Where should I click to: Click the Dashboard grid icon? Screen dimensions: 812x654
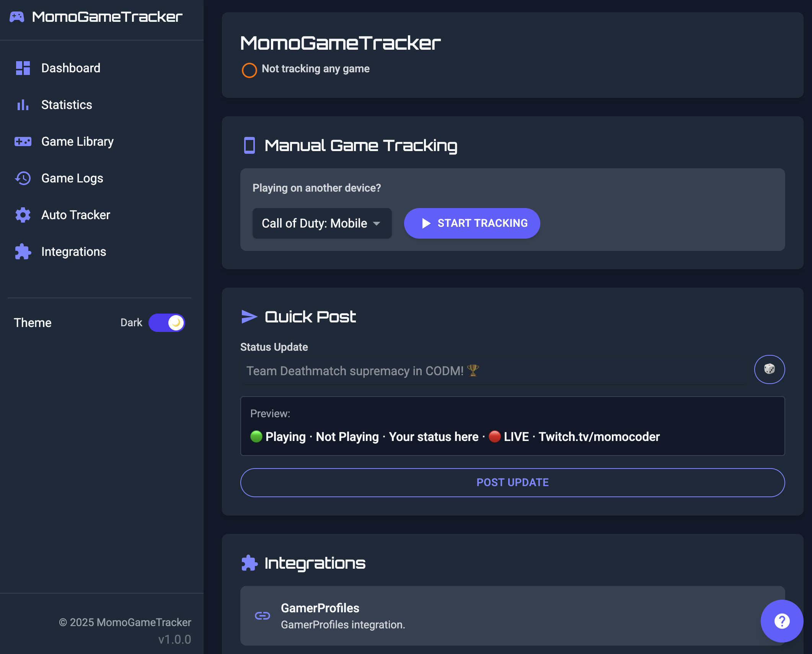[23, 68]
